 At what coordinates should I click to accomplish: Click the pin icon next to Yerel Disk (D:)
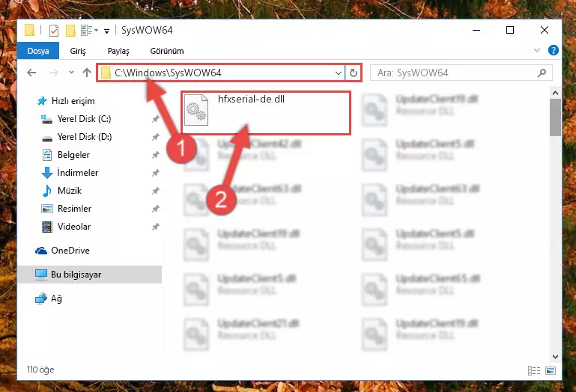coord(155,137)
